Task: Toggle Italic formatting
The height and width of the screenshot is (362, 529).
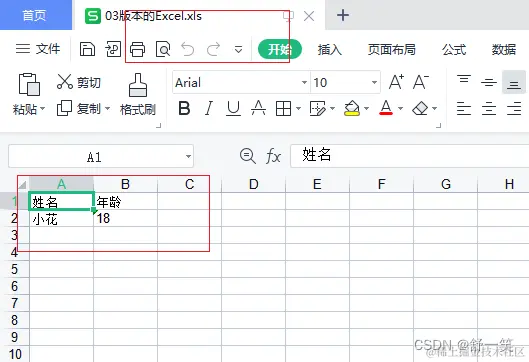Action: [209, 108]
